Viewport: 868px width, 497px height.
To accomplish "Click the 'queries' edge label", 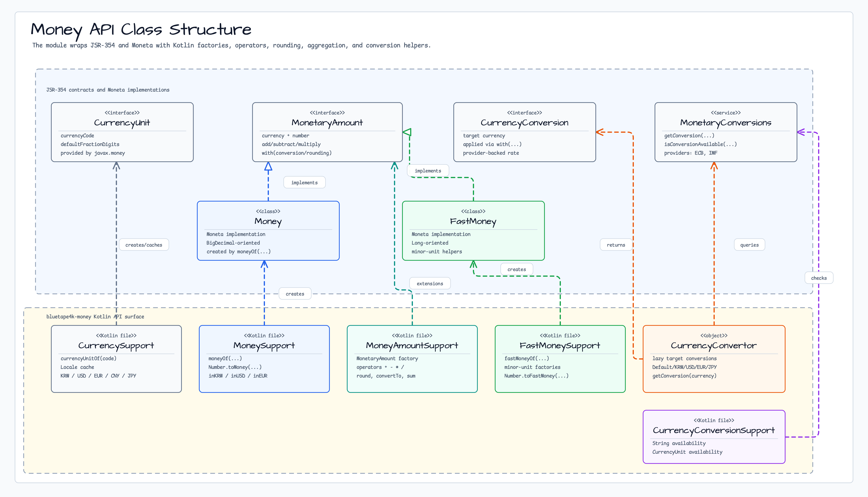I will click(749, 245).
